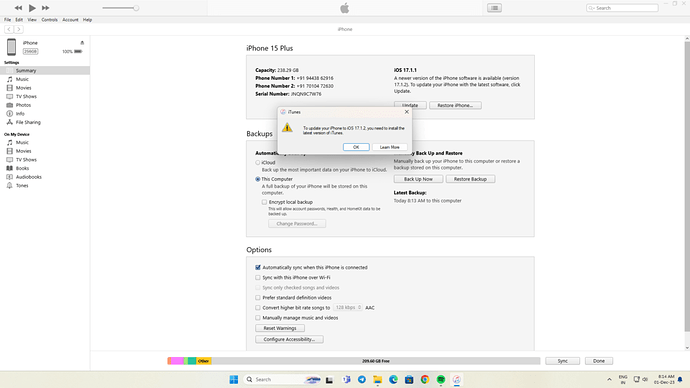Image resolution: width=690 pixels, height=388 pixels.
Task: Open the list view icon beside search
Action: (x=494, y=8)
